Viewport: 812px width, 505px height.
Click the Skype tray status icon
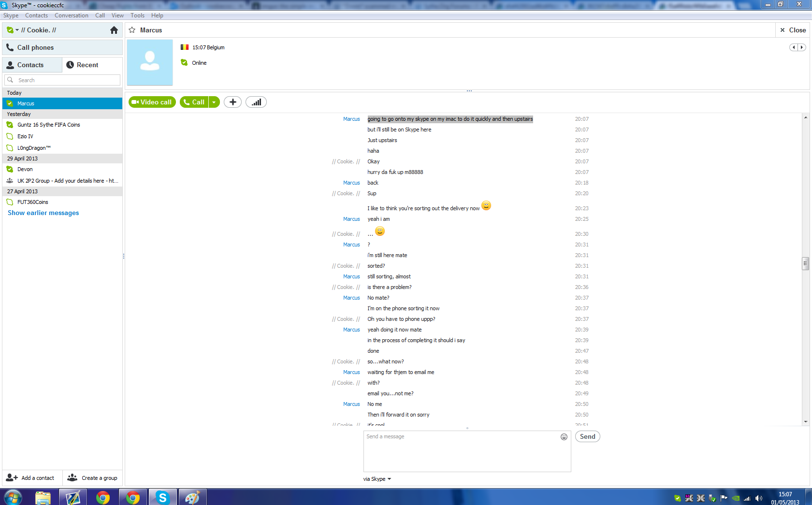point(678,498)
